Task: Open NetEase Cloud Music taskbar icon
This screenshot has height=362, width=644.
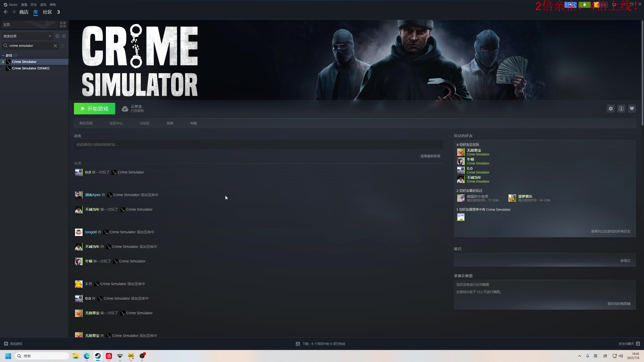Action: click(109, 356)
